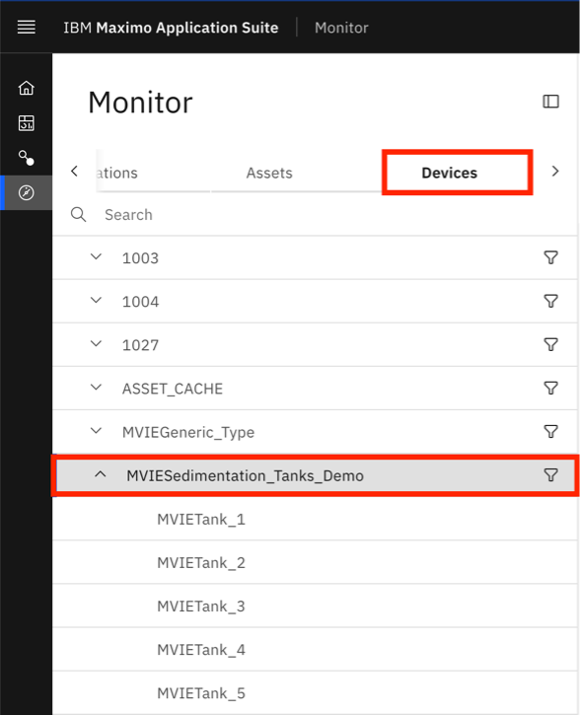Expand the ASSET_CACHE group
Viewport: 583px width, 715px height.
point(96,387)
